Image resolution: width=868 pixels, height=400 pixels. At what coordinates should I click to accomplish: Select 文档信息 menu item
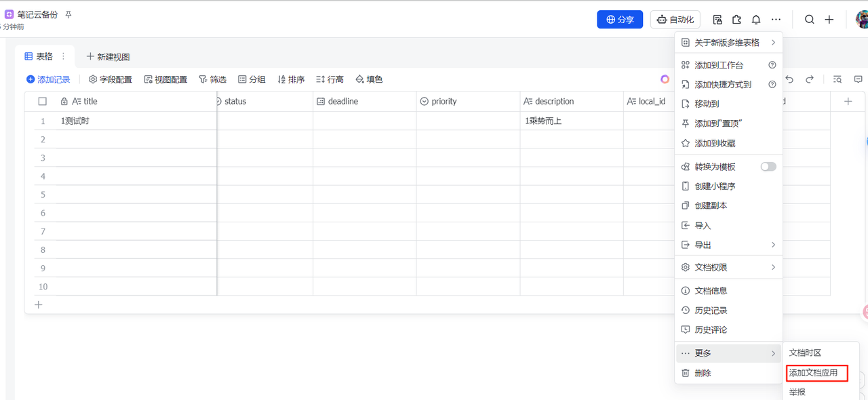click(729, 290)
